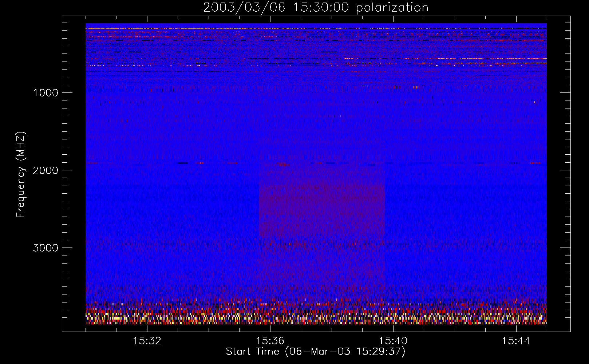This screenshot has width=589, height=364.
Task: Click the '15:36' time tick label
Action: pos(270,341)
